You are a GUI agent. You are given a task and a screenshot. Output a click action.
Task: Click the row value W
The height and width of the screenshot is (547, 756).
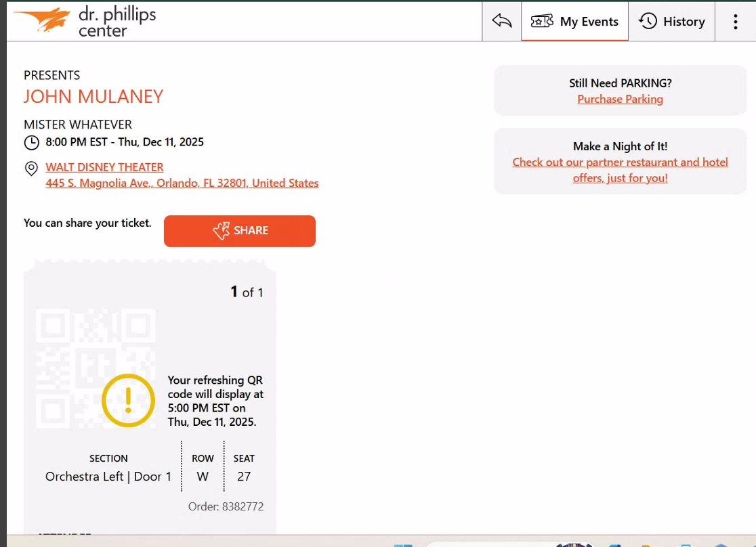203,477
